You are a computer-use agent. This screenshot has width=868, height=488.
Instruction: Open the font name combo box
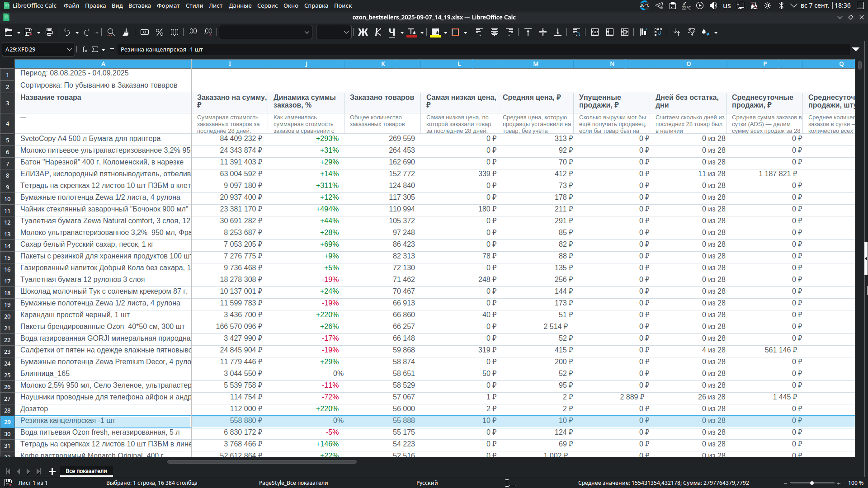point(266,32)
